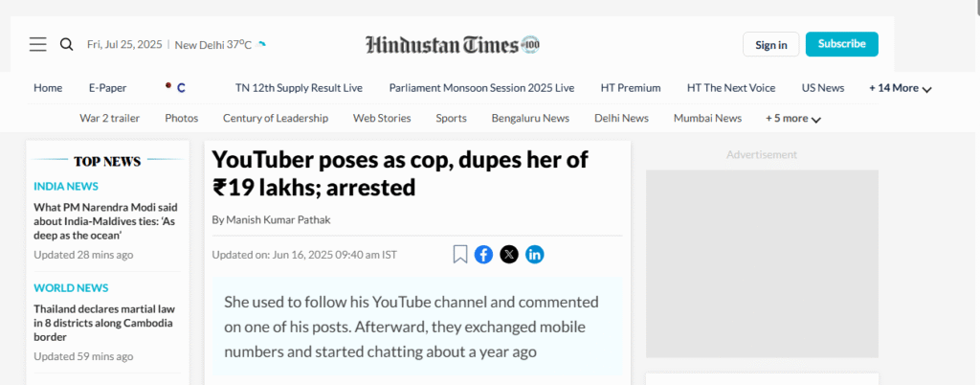Image resolution: width=980 pixels, height=385 pixels.
Task: Share article on LinkedIn
Action: [x=535, y=254]
